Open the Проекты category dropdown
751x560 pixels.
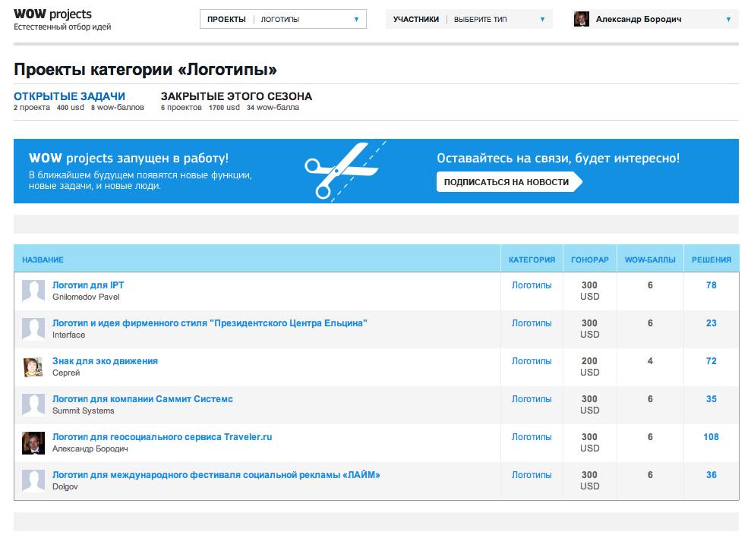click(283, 19)
